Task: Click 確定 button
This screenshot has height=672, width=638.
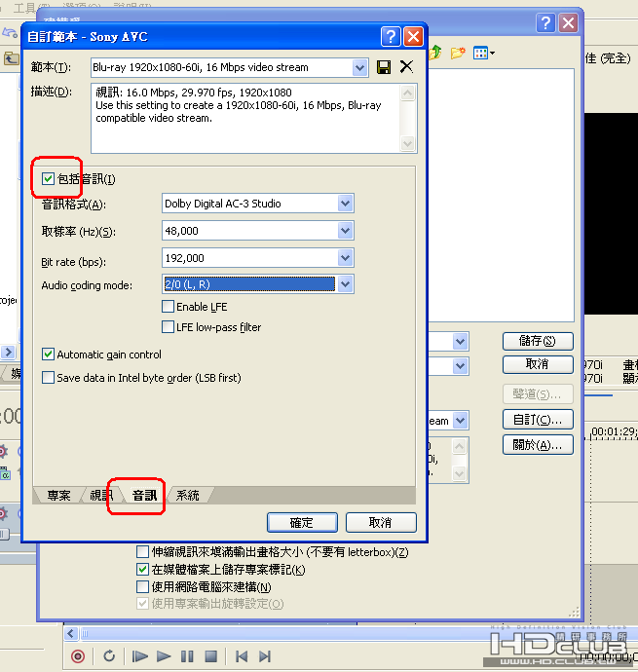Action: (x=302, y=522)
